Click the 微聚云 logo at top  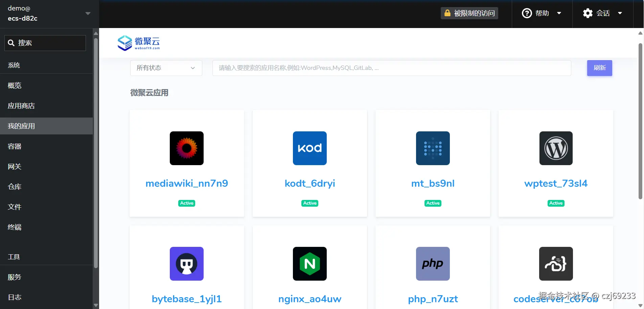[139, 43]
